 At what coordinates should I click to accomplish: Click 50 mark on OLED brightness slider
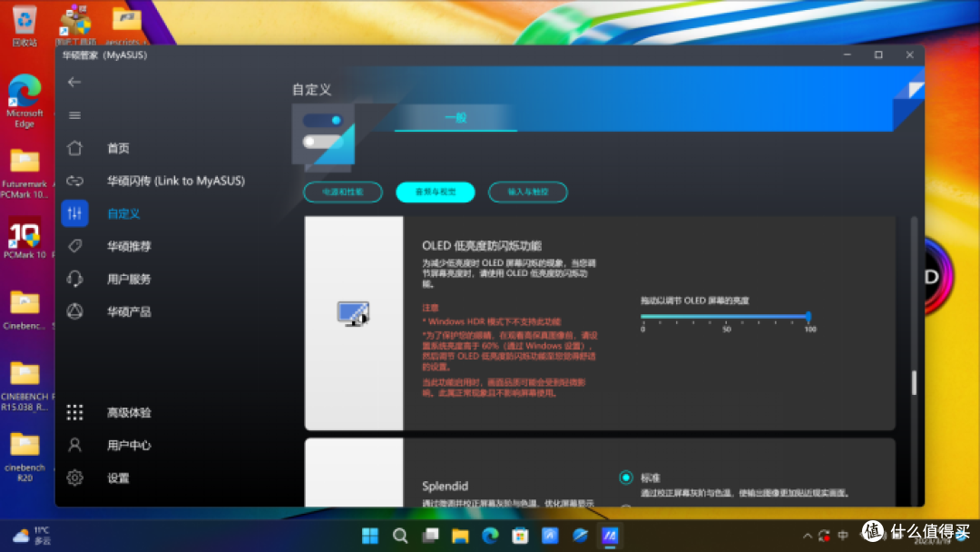tap(726, 329)
